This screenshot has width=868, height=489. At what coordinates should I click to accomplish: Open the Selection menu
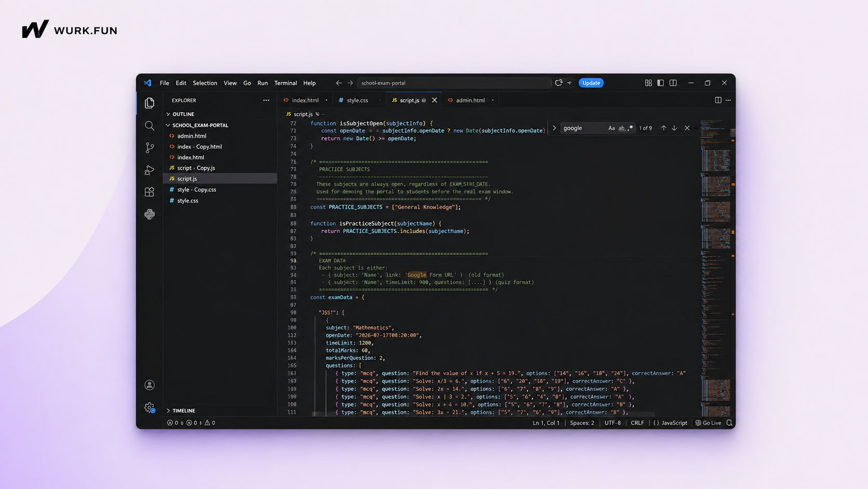[205, 83]
